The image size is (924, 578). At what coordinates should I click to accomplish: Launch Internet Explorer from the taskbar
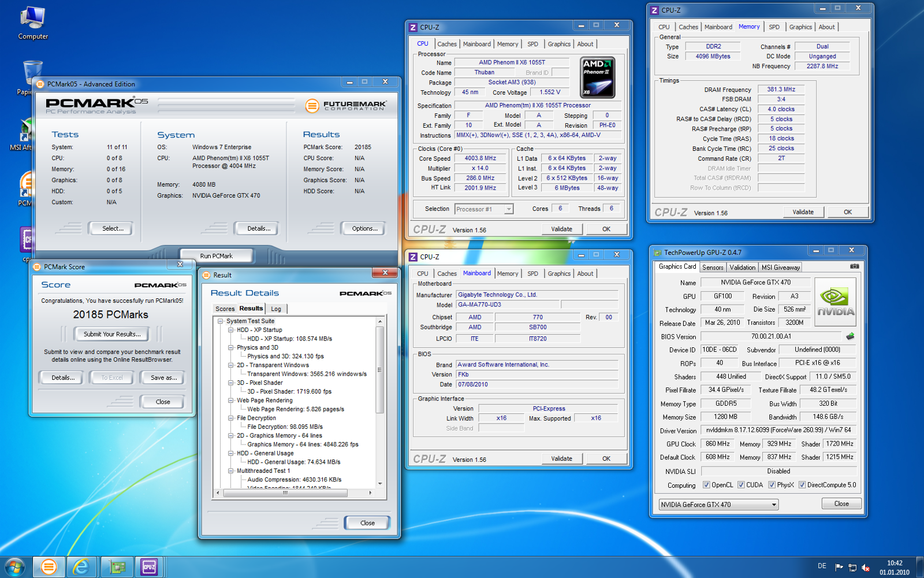point(81,567)
